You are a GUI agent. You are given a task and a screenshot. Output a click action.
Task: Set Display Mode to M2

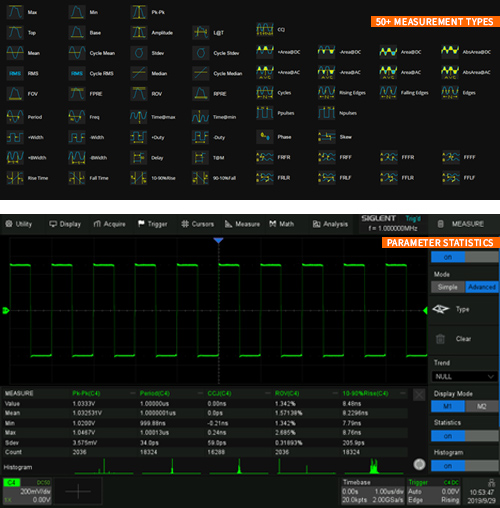point(482,406)
